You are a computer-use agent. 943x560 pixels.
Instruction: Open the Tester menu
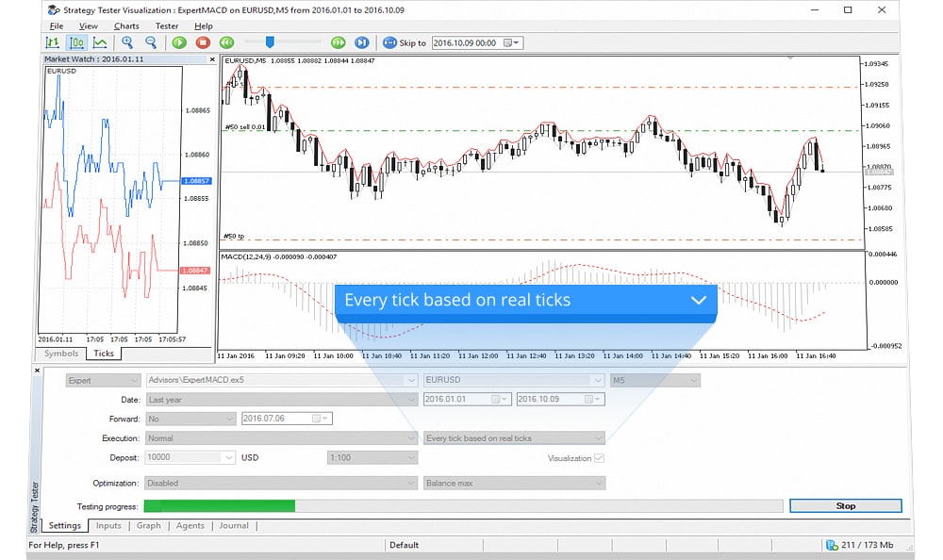pyautogui.click(x=167, y=25)
